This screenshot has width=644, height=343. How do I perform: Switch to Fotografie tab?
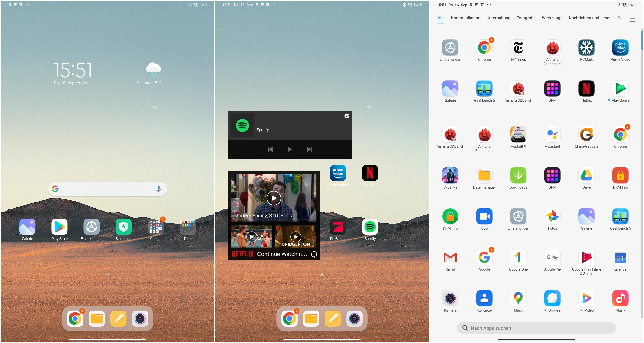click(x=526, y=18)
